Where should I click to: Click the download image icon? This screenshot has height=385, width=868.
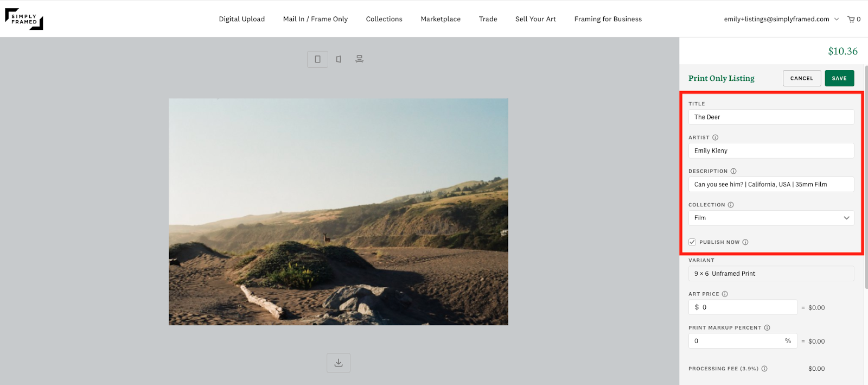(x=339, y=363)
